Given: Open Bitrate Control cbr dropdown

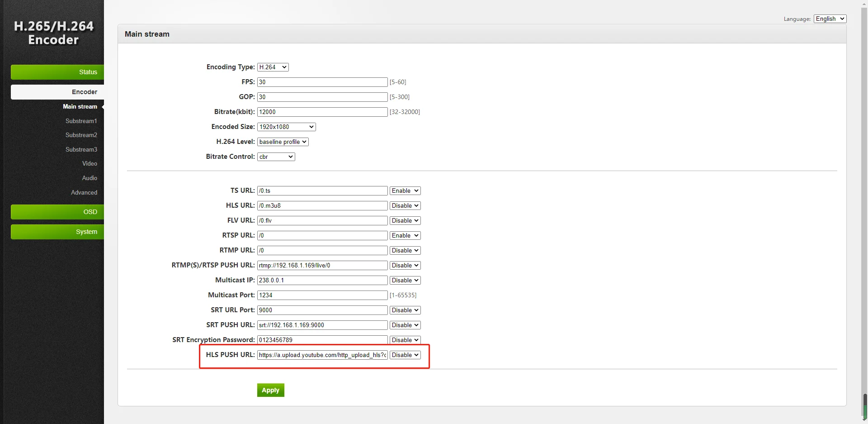Looking at the screenshot, I should tap(276, 157).
